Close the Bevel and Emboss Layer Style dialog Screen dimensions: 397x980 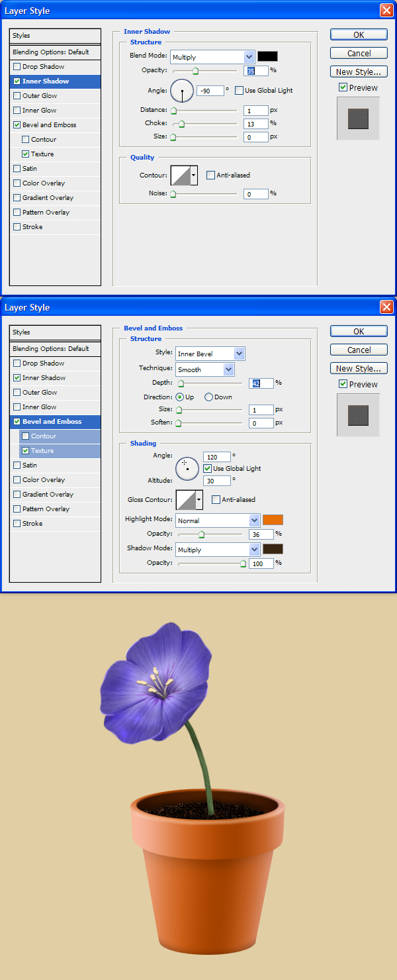(x=386, y=307)
